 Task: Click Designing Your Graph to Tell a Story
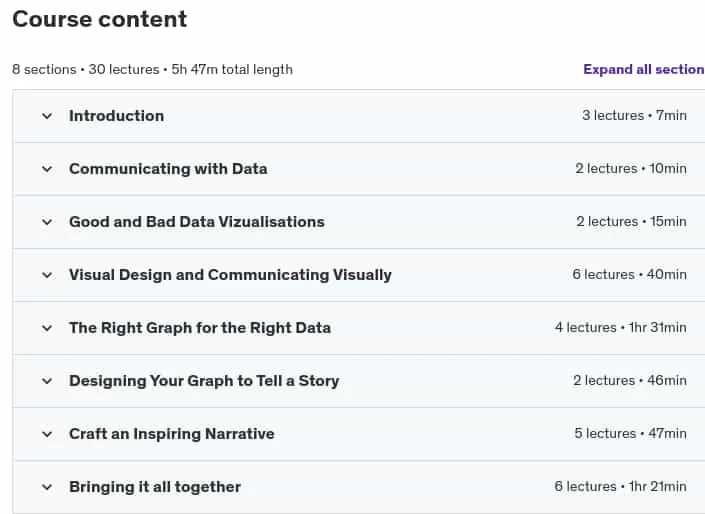coord(204,381)
